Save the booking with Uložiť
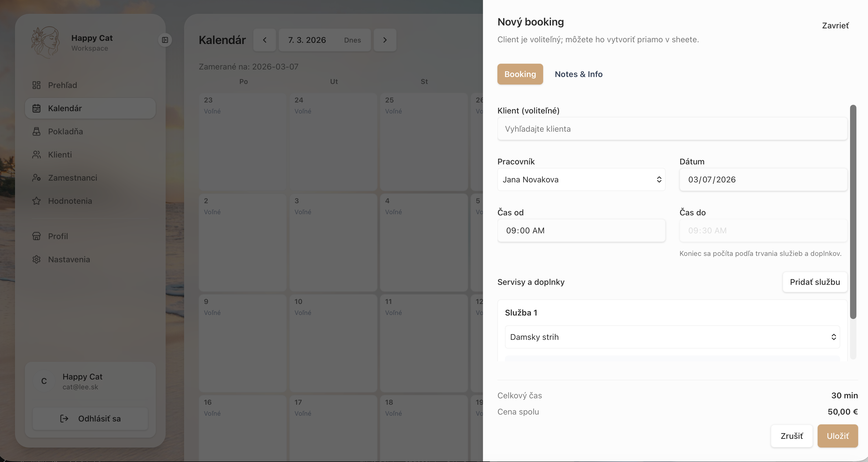868x462 pixels. [838, 436]
